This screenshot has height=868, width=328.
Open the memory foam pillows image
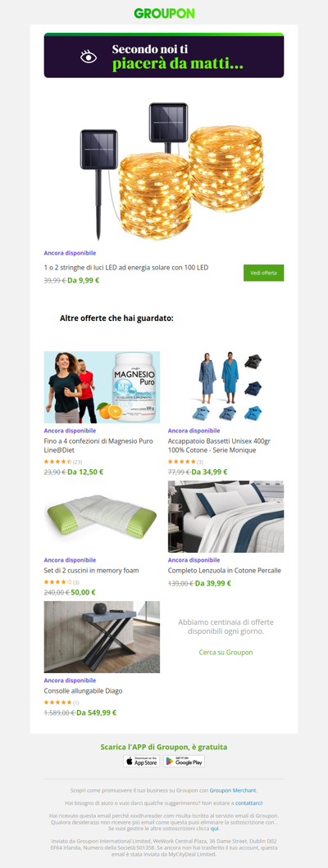(102, 517)
